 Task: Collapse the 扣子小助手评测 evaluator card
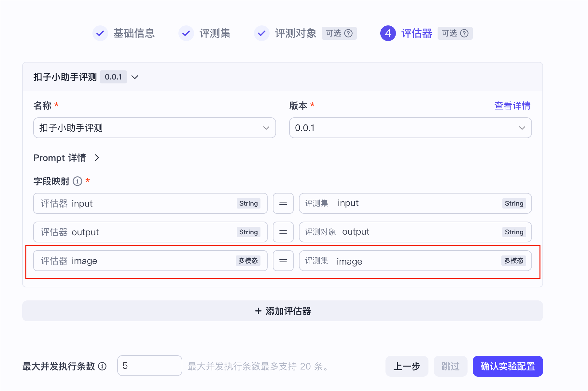pos(135,77)
